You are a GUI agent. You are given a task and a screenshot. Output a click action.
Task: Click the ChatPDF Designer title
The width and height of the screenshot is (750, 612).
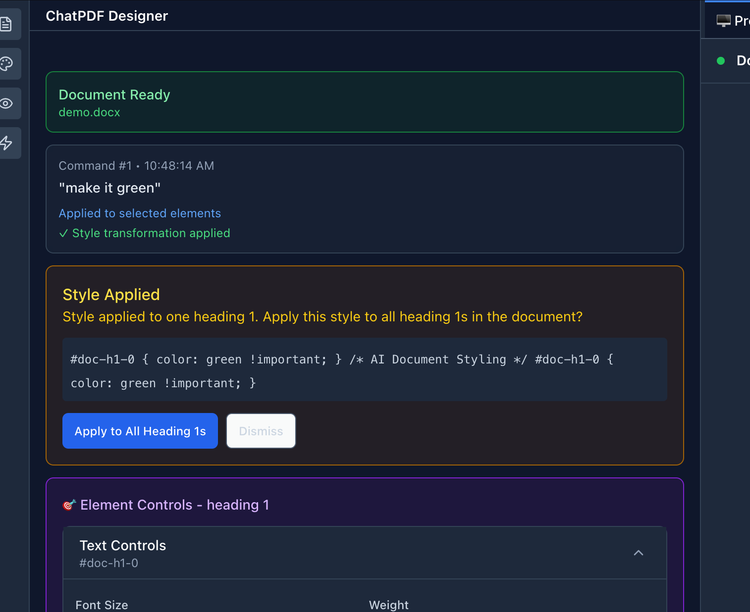click(107, 16)
